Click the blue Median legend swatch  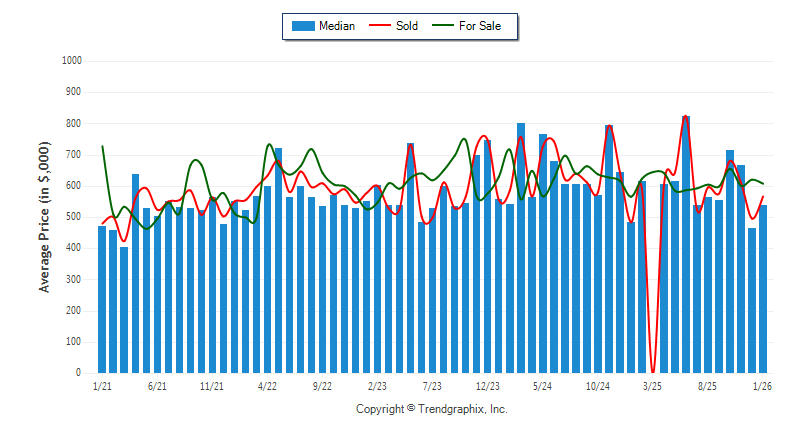click(302, 26)
